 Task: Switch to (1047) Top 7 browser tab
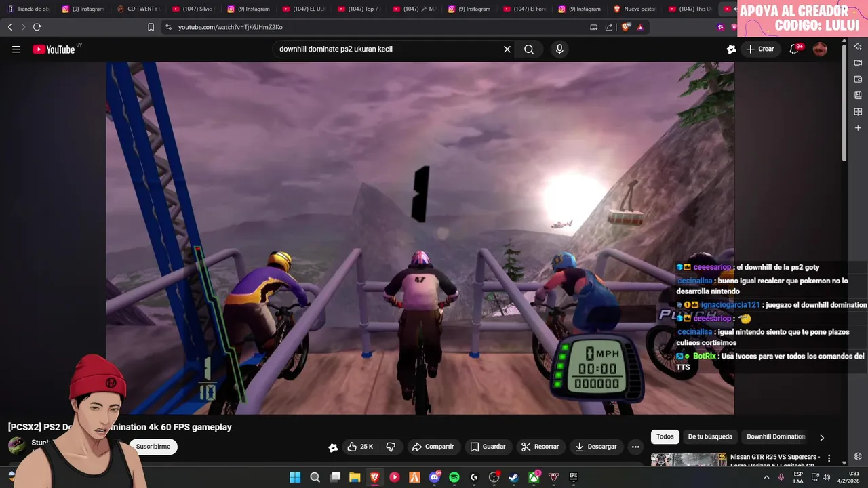[x=358, y=9]
